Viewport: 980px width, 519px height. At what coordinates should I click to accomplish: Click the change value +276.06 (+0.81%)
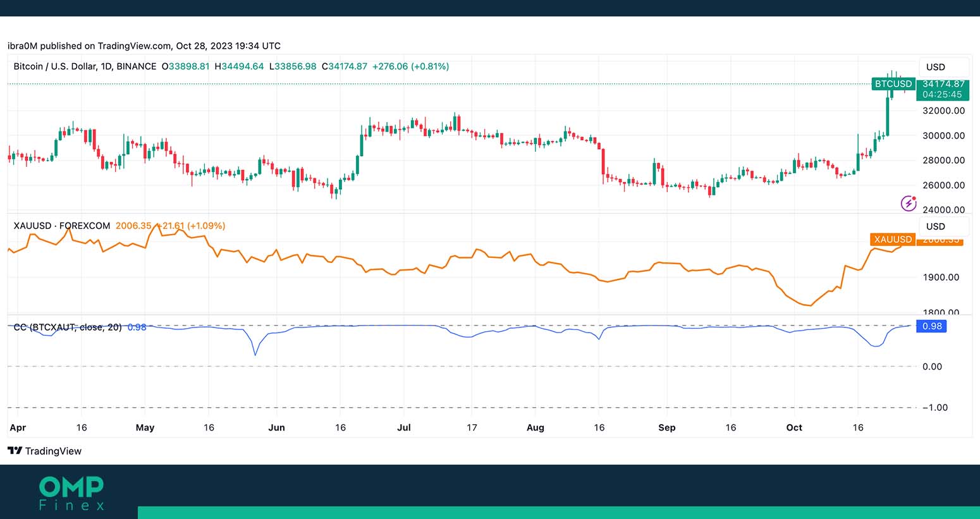tap(411, 66)
